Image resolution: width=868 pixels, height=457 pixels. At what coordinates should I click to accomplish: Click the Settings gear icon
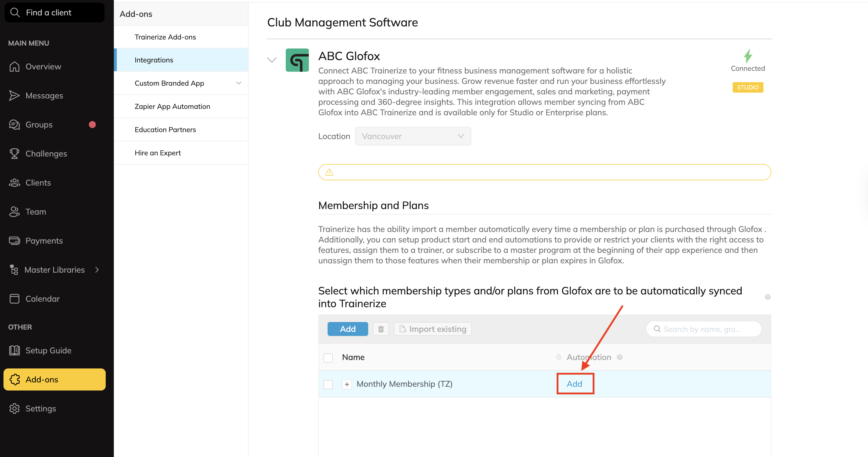[x=15, y=409]
